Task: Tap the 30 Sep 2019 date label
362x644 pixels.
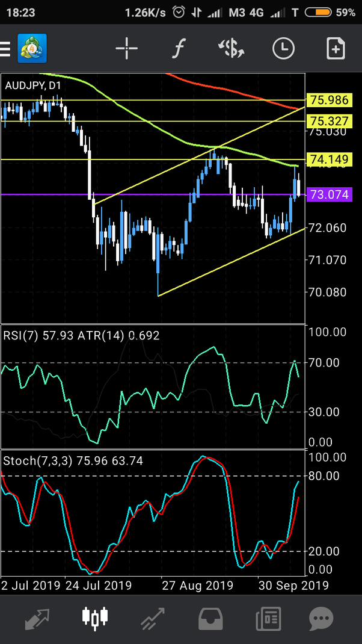Action: point(293,585)
